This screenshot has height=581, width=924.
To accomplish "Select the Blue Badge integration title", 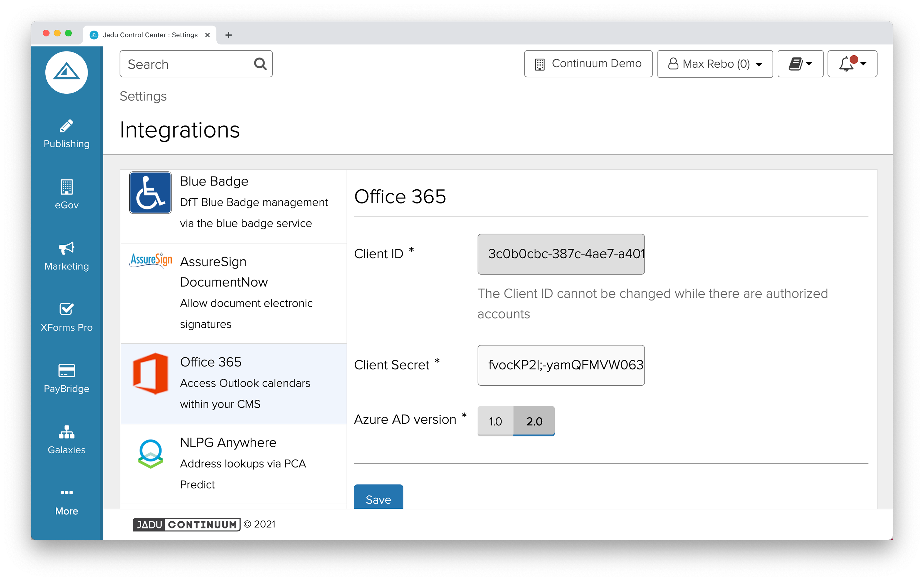I will [x=214, y=181].
